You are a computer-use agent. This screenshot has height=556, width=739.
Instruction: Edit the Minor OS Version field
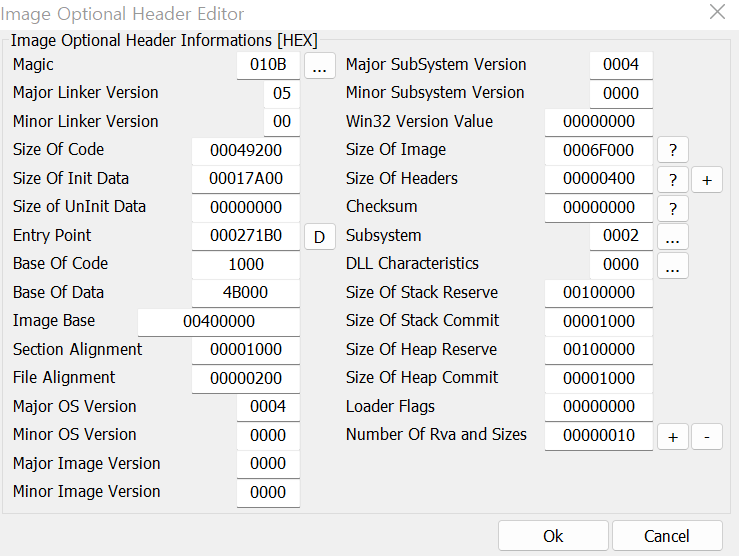point(268,436)
